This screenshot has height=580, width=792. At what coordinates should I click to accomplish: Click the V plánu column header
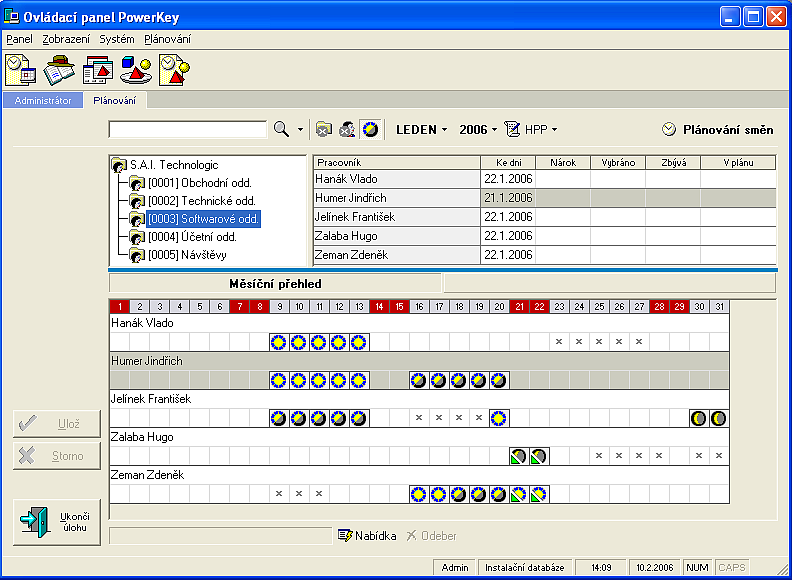click(x=738, y=163)
